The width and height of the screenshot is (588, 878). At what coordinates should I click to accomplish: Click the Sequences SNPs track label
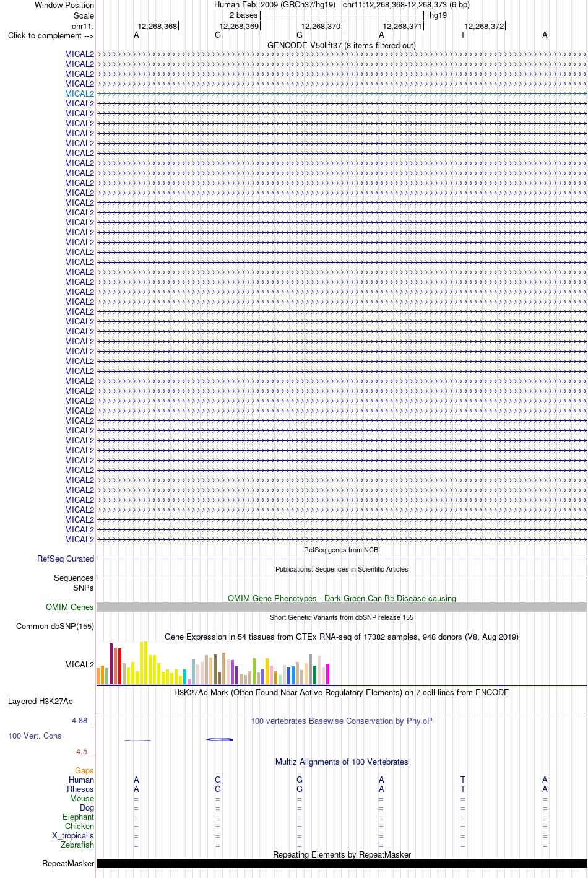click(74, 583)
